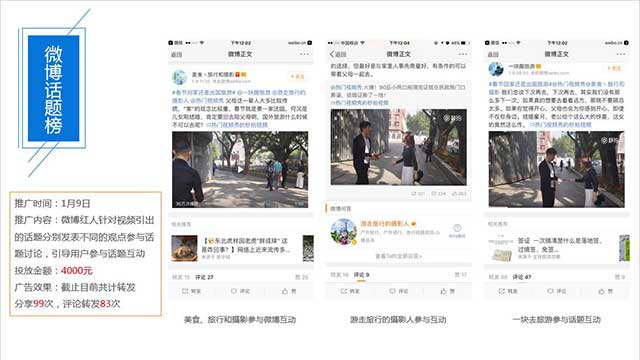This screenshot has height=360, width=640.
Task: Select caption 一块去旅游参与话题互动
Action: pos(556,320)
